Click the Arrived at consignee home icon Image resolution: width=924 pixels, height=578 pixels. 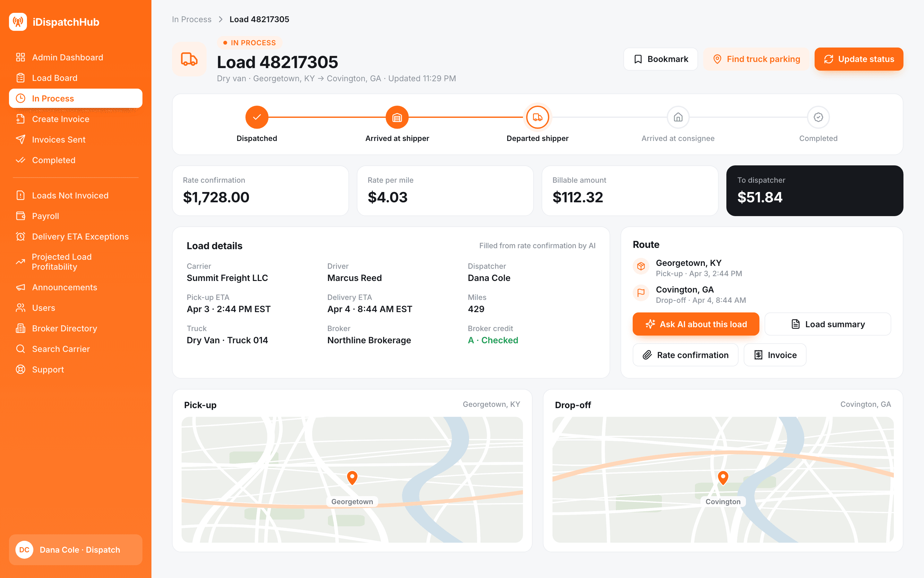point(678,117)
